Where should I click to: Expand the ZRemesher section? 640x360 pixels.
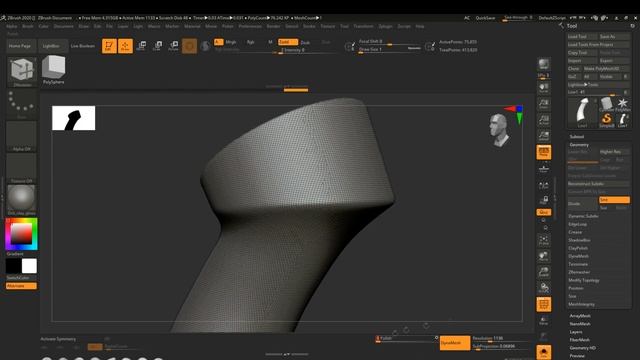pos(579,272)
